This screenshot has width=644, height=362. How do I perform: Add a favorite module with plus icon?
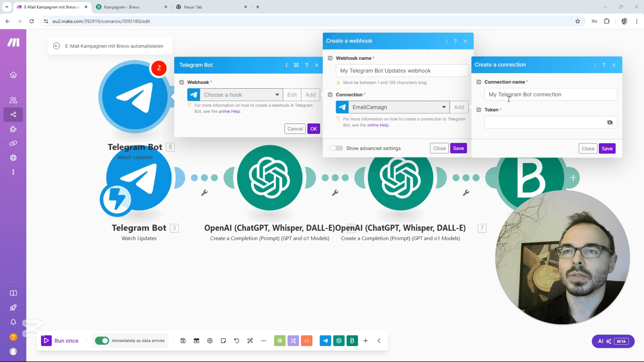coord(366,341)
